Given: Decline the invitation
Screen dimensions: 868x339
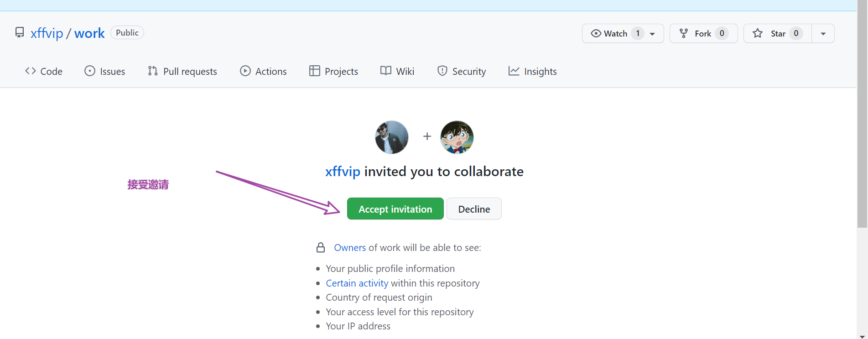Looking at the screenshot, I should pos(474,209).
